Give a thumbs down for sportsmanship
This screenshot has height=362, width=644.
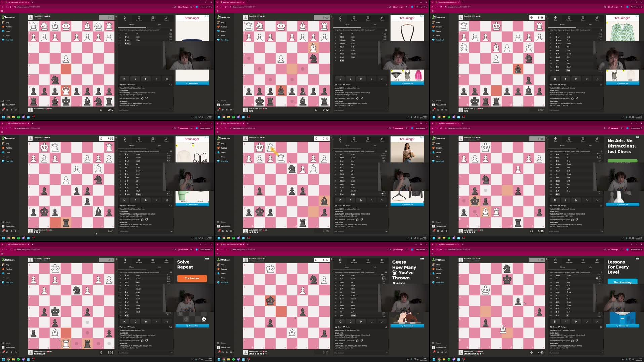147,98
